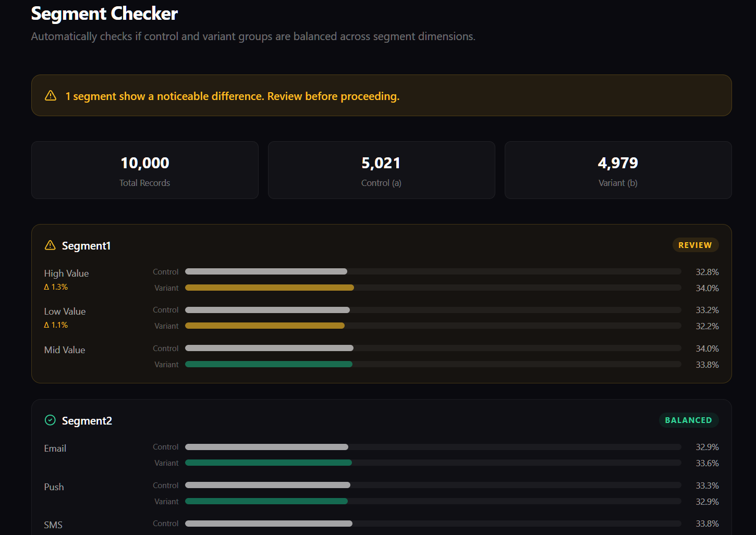Screen dimensions: 756x535
Task: Click the 33.3% value
Action: [707, 486]
